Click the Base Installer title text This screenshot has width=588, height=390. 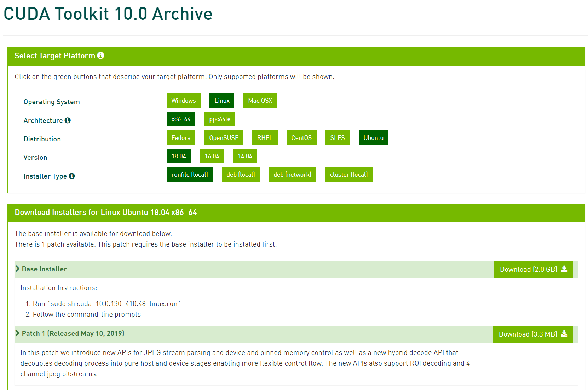[44, 269]
